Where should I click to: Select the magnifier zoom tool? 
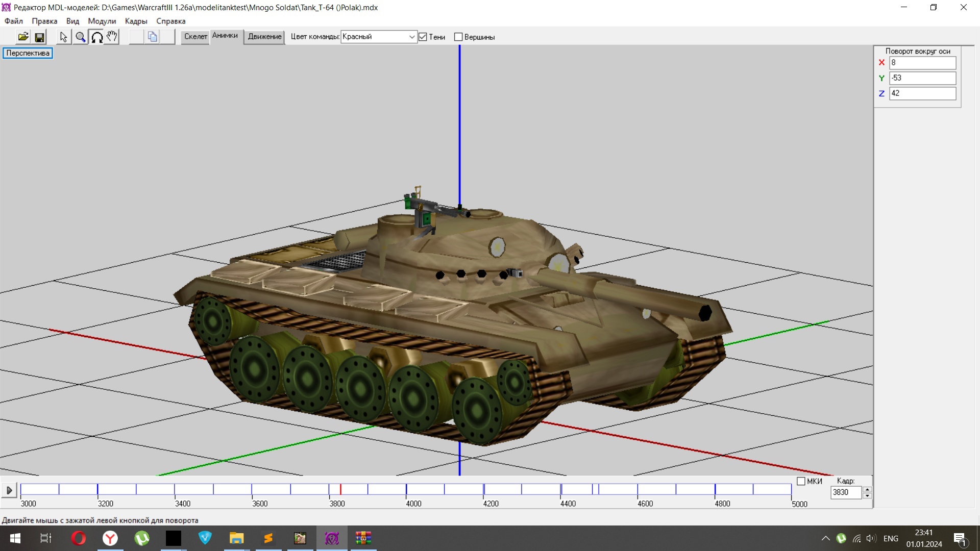tap(80, 37)
